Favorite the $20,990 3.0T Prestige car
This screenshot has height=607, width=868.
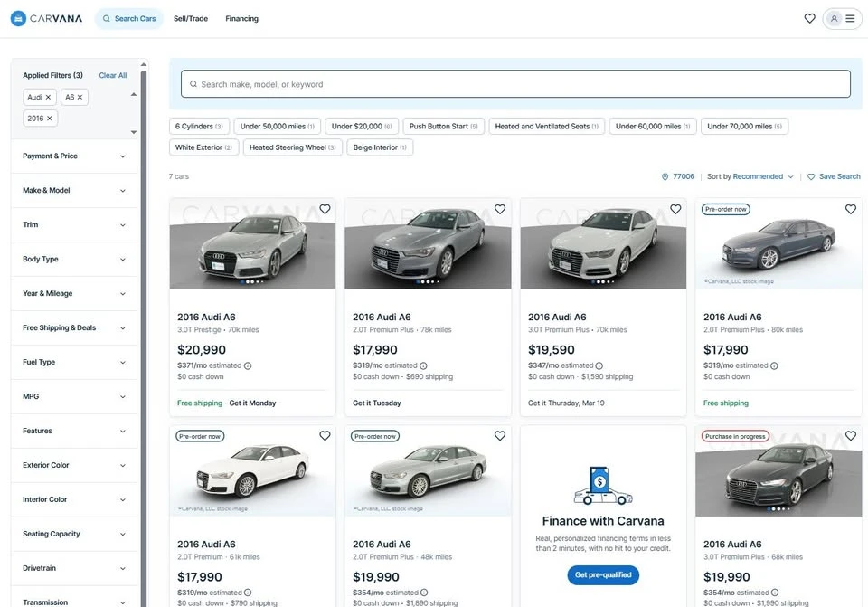(x=325, y=209)
